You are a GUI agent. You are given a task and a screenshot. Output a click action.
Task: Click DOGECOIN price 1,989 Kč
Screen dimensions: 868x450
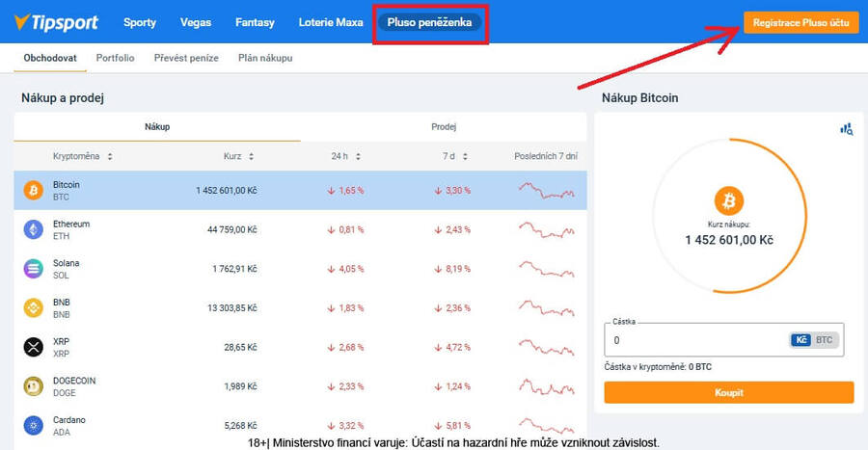tap(240, 386)
